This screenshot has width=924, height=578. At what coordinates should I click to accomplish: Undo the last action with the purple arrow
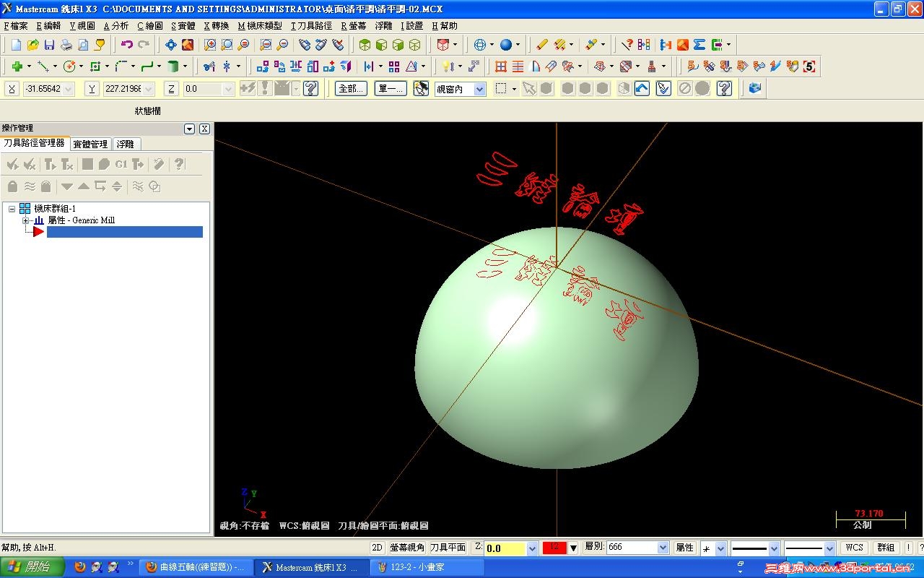click(127, 45)
